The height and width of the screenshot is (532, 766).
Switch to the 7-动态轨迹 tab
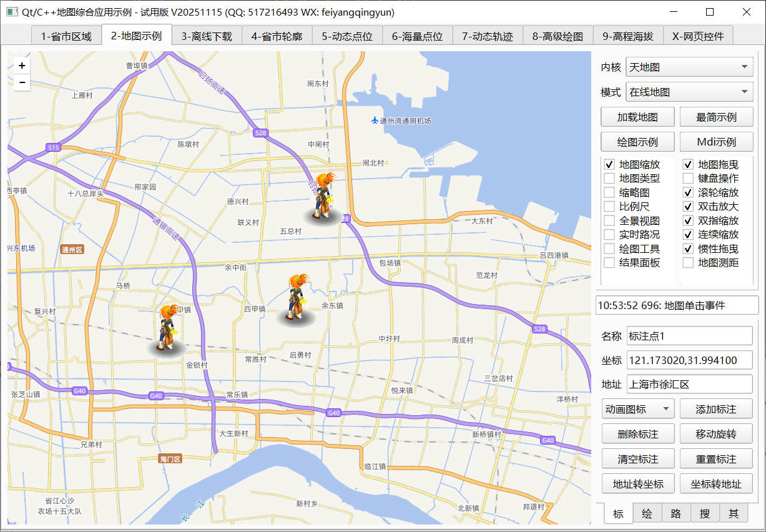(488, 36)
